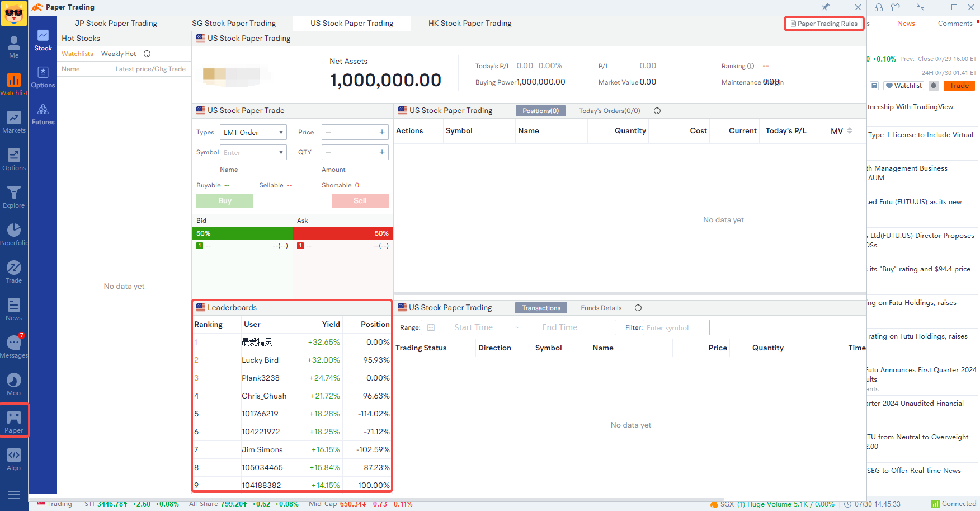The width and height of the screenshot is (980, 511).
Task: Focus the Enter symbol filter field
Action: click(676, 327)
